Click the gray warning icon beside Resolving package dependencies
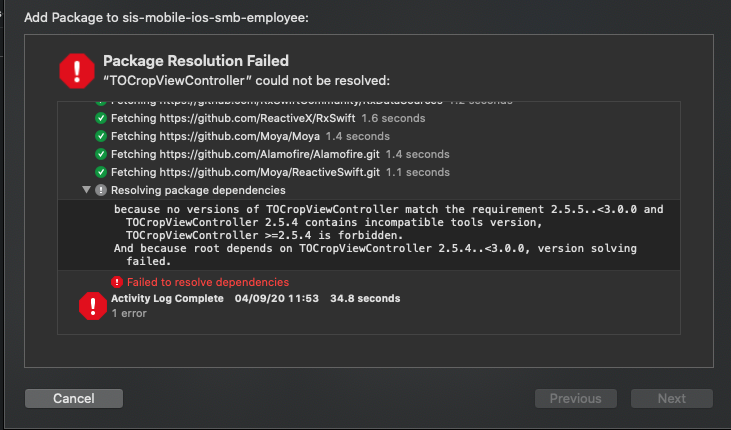The width and height of the screenshot is (731, 430). pyautogui.click(x=101, y=190)
